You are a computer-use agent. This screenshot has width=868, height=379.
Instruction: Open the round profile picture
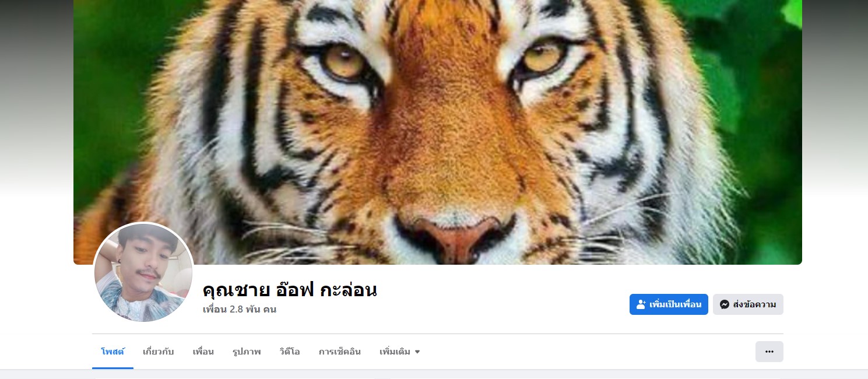tap(143, 273)
